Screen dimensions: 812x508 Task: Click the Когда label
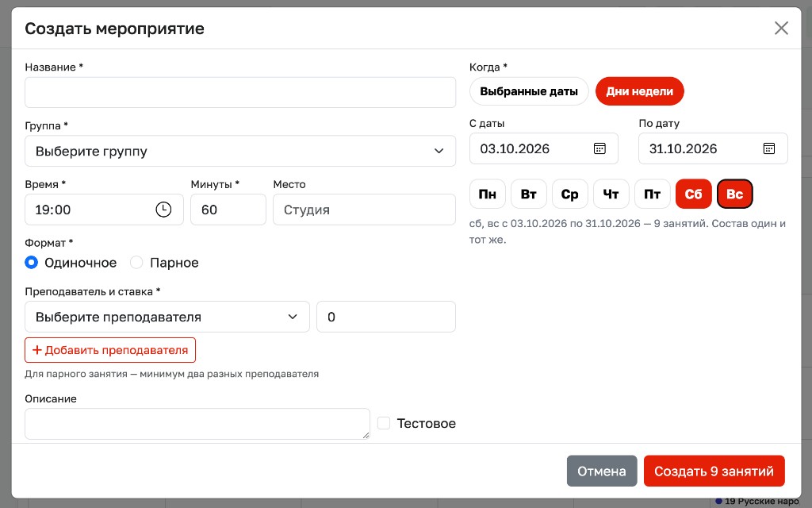coord(488,67)
